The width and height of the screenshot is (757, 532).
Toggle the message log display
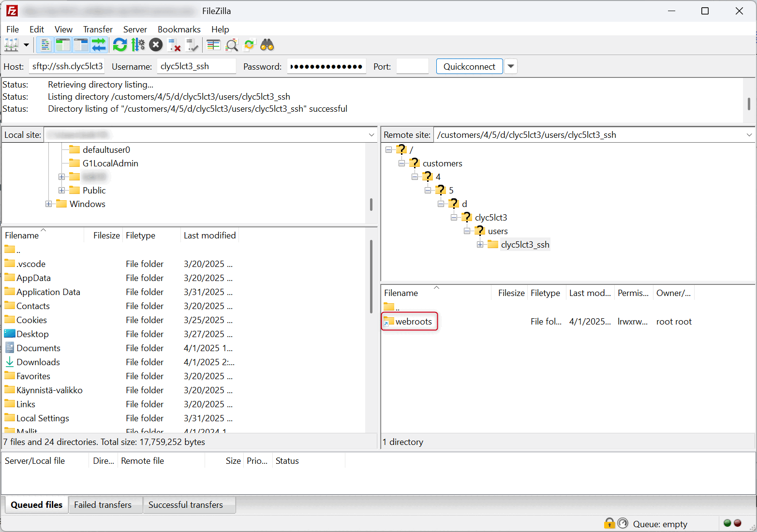(x=45, y=45)
